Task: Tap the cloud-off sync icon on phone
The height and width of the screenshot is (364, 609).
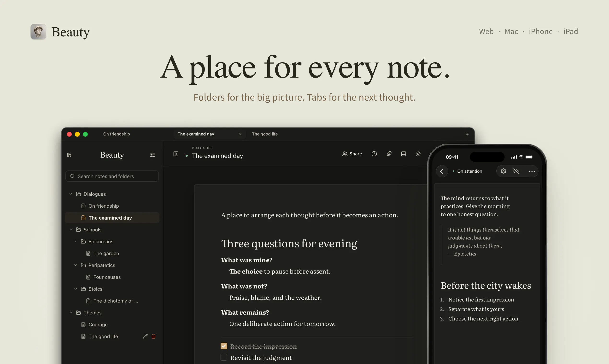Action: (516, 171)
